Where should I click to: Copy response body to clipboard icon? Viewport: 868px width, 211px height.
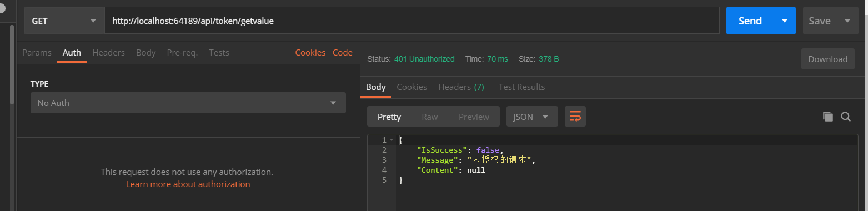click(828, 117)
